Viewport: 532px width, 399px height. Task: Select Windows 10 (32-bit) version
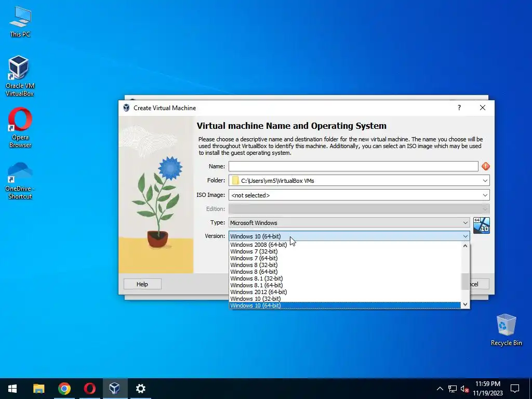(x=345, y=299)
